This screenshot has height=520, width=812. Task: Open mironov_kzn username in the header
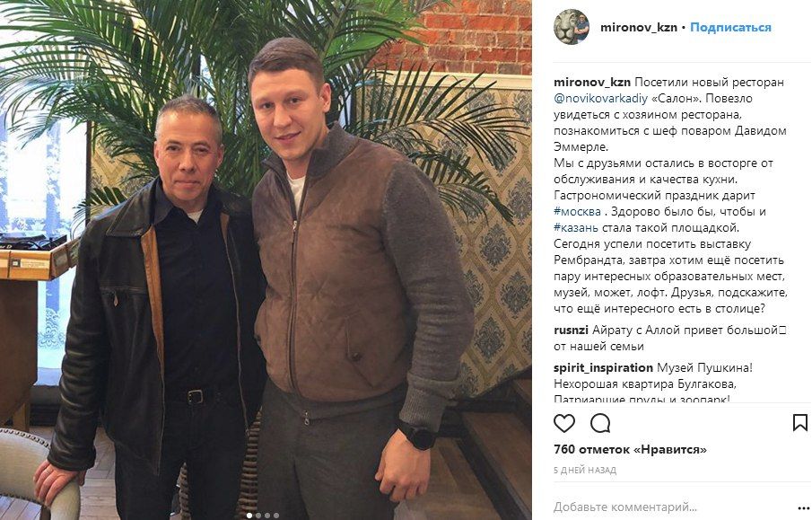639,28
